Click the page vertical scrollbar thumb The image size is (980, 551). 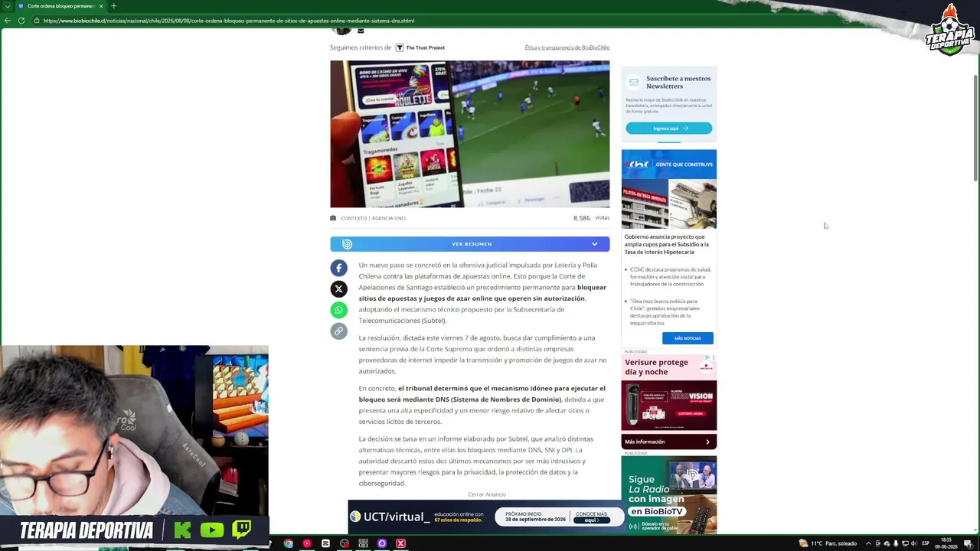(x=975, y=128)
